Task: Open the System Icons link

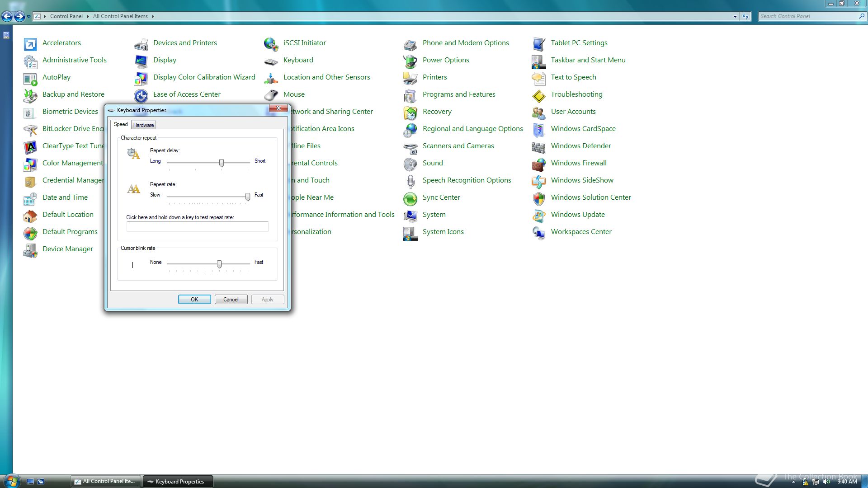Action: (x=443, y=232)
